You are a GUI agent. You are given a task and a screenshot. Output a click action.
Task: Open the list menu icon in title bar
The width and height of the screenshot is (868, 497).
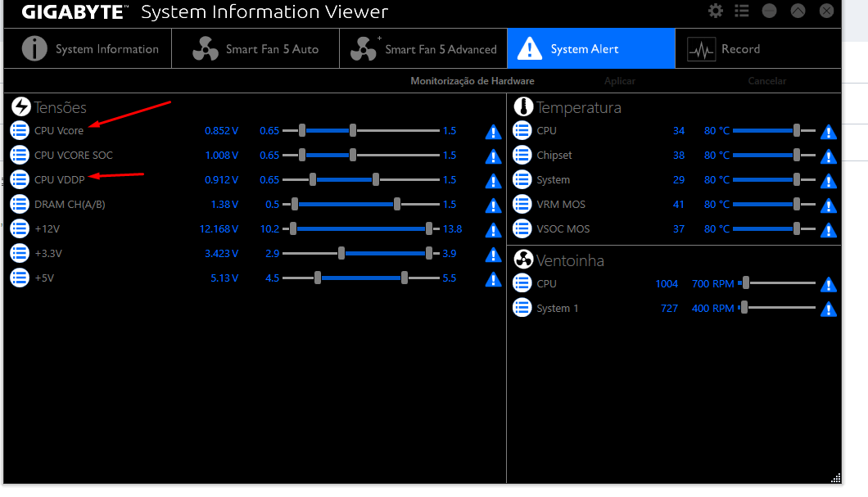742,11
